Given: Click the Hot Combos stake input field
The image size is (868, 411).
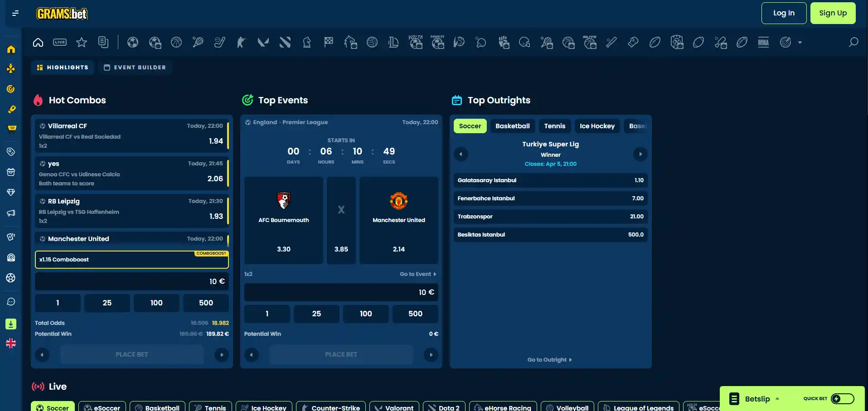Looking at the screenshot, I should tap(132, 281).
